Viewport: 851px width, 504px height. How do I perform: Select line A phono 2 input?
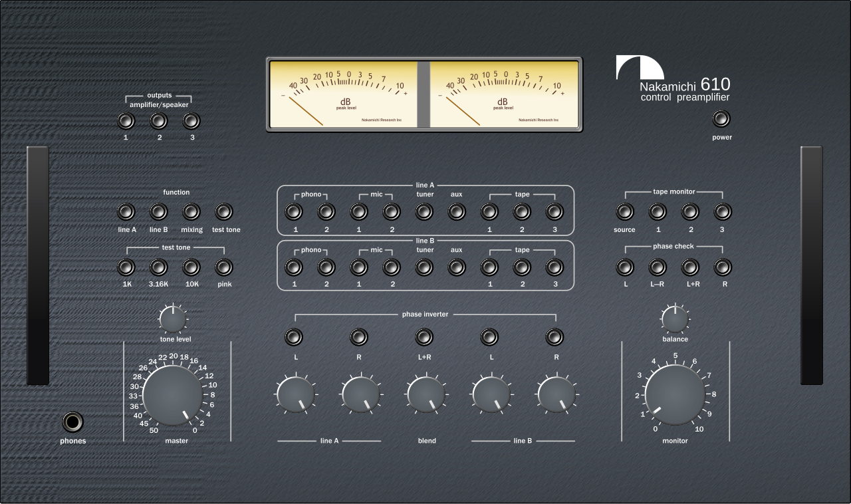(326, 212)
